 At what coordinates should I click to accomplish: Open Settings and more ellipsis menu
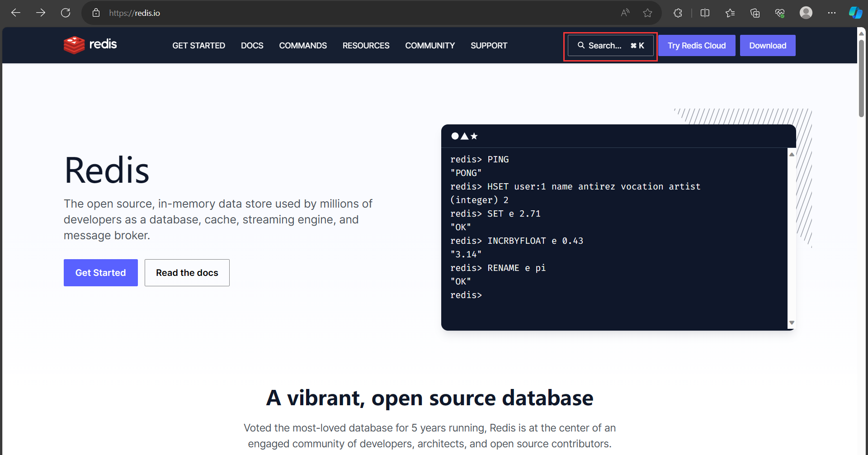coord(832,13)
